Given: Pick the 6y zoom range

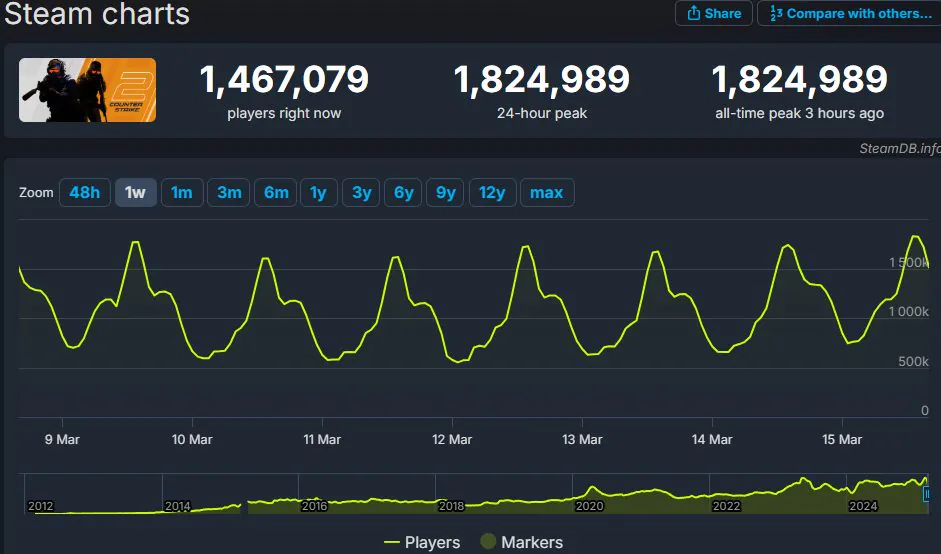Looking at the screenshot, I should pos(403,193).
